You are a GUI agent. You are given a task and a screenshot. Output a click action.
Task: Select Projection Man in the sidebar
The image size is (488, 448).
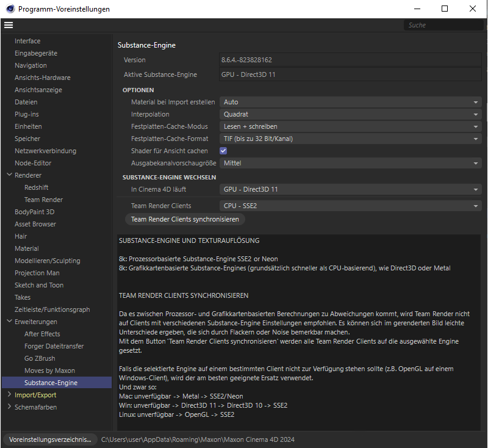pos(37,273)
